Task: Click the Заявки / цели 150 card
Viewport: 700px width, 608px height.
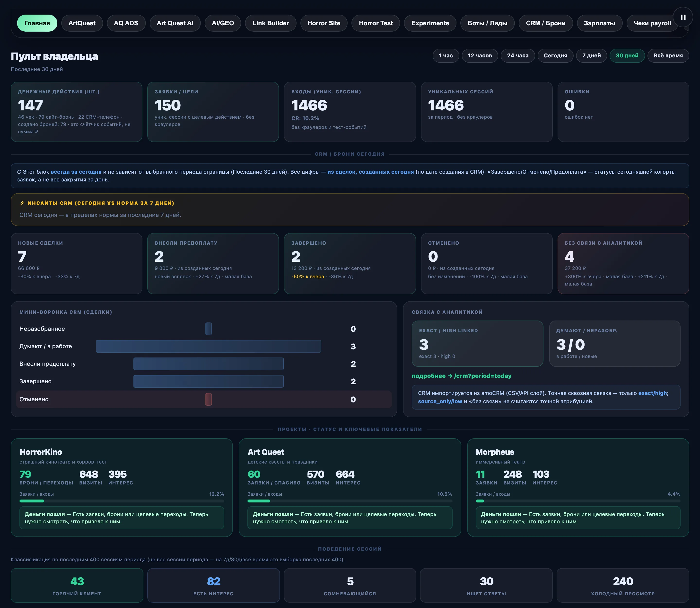Action: click(x=213, y=112)
